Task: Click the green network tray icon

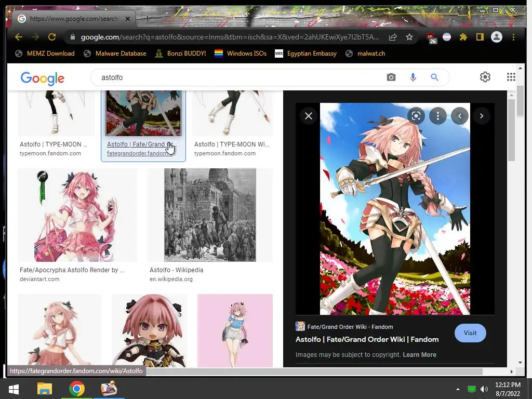Action: tap(472, 389)
